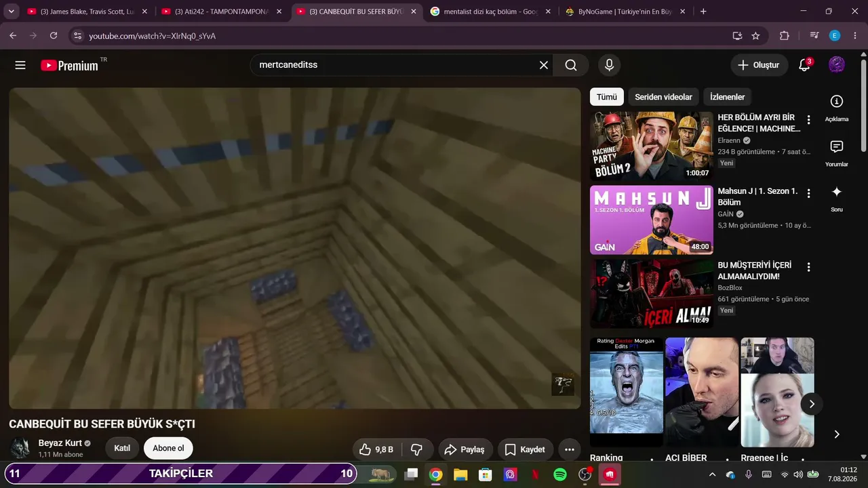Select the Tümü filter chip
This screenshot has width=868, height=488.
point(607,97)
